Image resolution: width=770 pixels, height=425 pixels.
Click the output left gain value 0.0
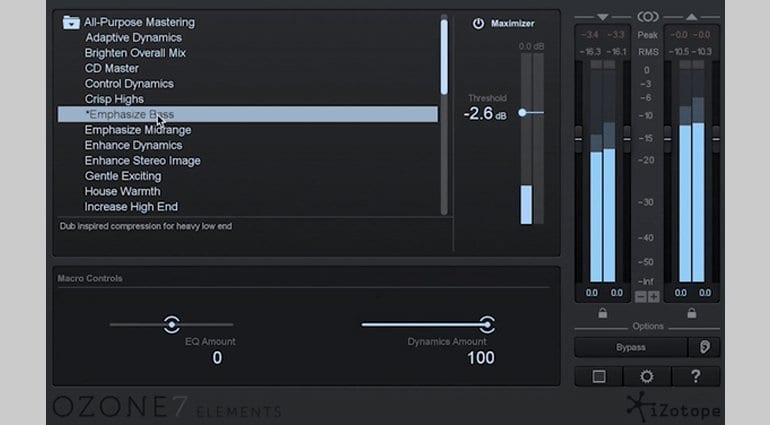click(681, 293)
